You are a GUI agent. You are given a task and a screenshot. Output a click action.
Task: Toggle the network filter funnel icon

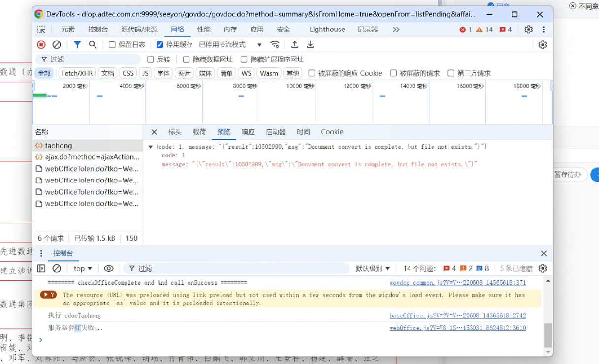click(x=77, y=45)
